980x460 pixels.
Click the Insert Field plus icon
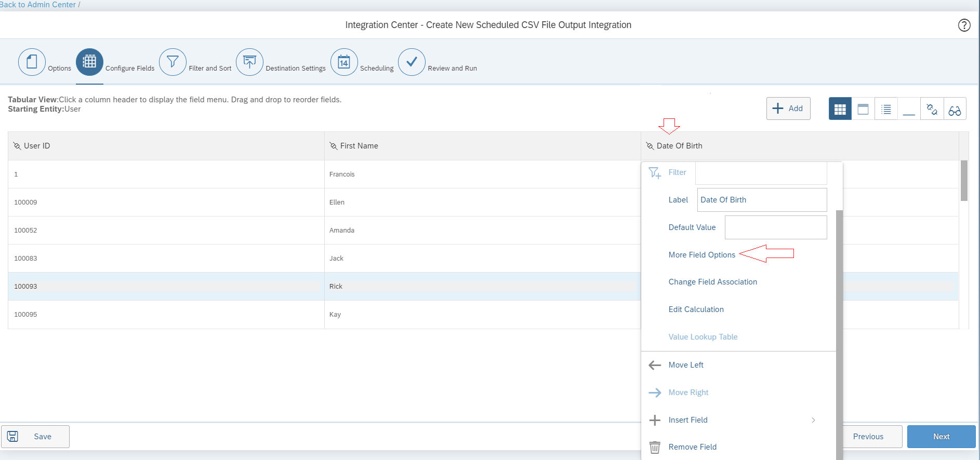pyautogui.click(x=655, y=420)
